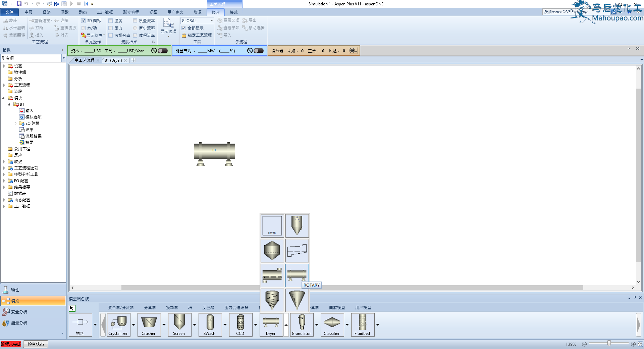Pick the DRYER block icon in popup
The height and width of the screenshot is (349, 644).
[272, 226]
